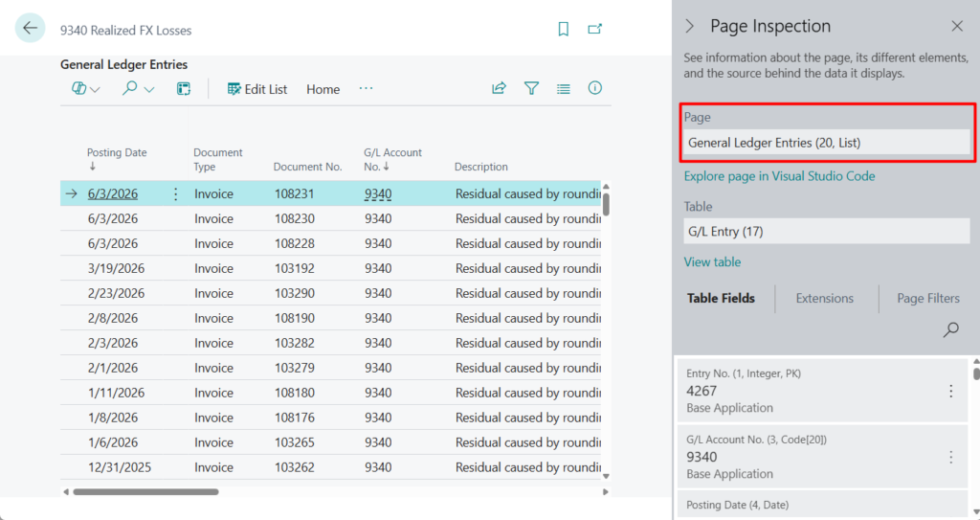Search table fields with the magnifier icon
The image size is (980, 520).
coord(950,329)
